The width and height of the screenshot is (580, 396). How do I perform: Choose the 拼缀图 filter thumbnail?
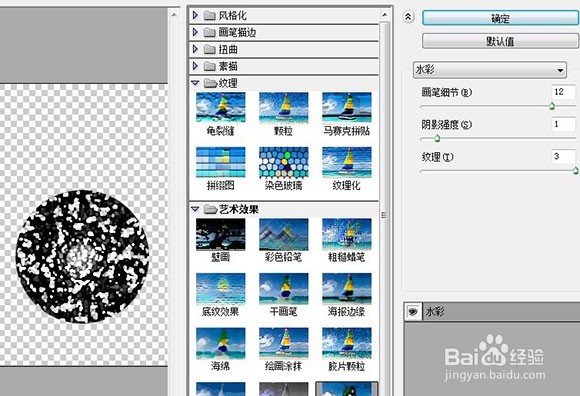[x=220, y=162]
